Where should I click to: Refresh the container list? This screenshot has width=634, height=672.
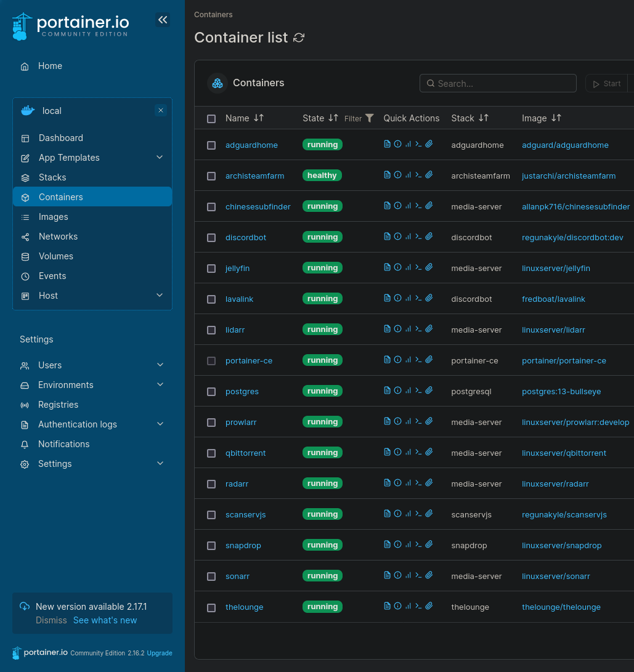tap(299, 38)
